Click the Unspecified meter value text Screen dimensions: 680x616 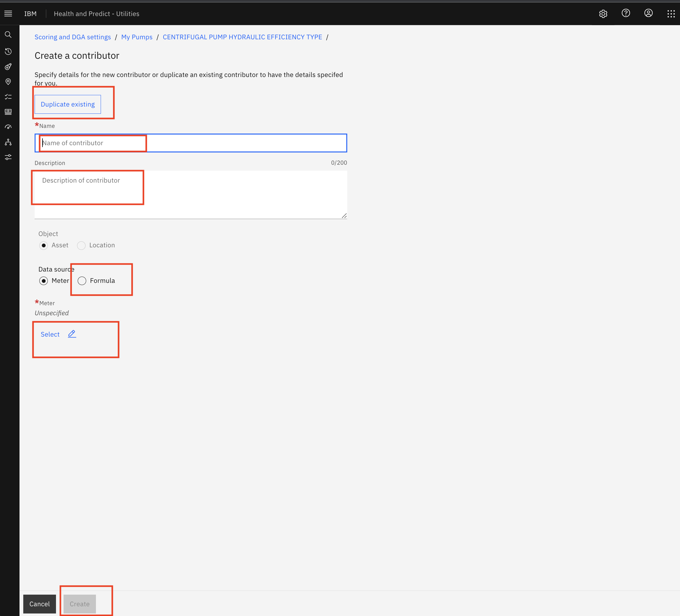coord(52,313)
